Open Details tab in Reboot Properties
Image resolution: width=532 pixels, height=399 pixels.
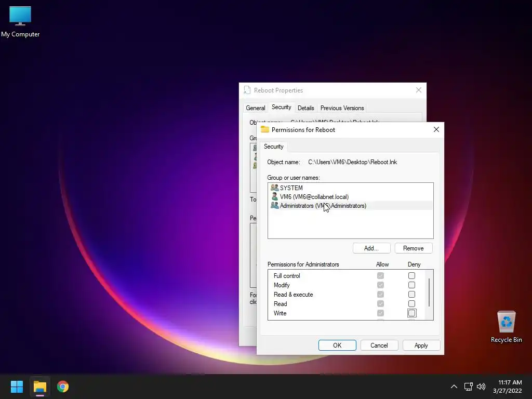[305, 108]
